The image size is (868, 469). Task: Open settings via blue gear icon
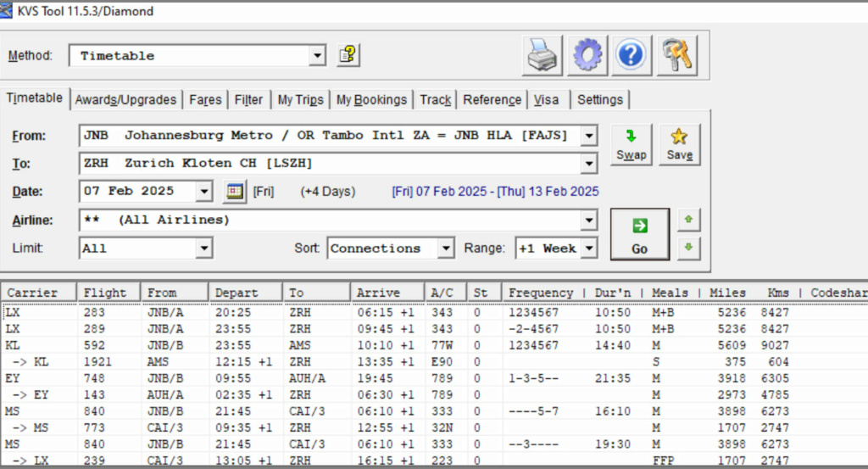pyautogui.click(x=587, y=55)
